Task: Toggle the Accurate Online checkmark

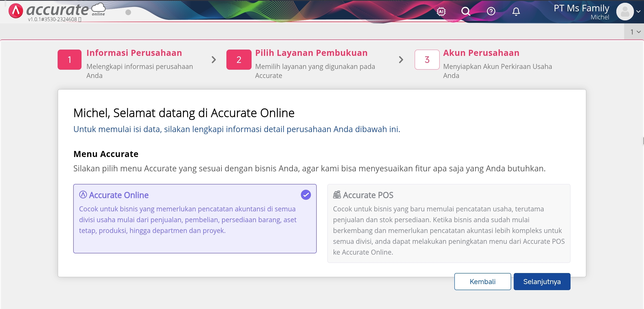Action: 306,195
